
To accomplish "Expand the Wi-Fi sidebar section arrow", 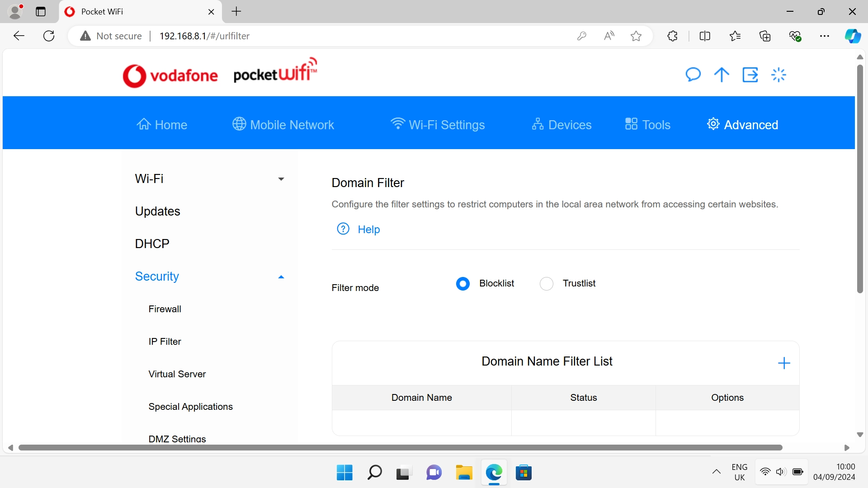I will [281, 179].
